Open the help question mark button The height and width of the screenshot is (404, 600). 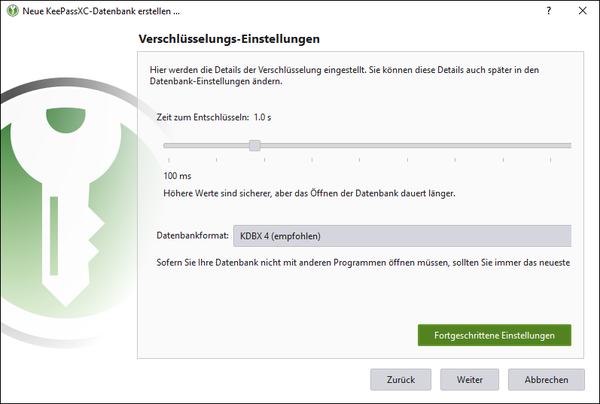[549, 11]
